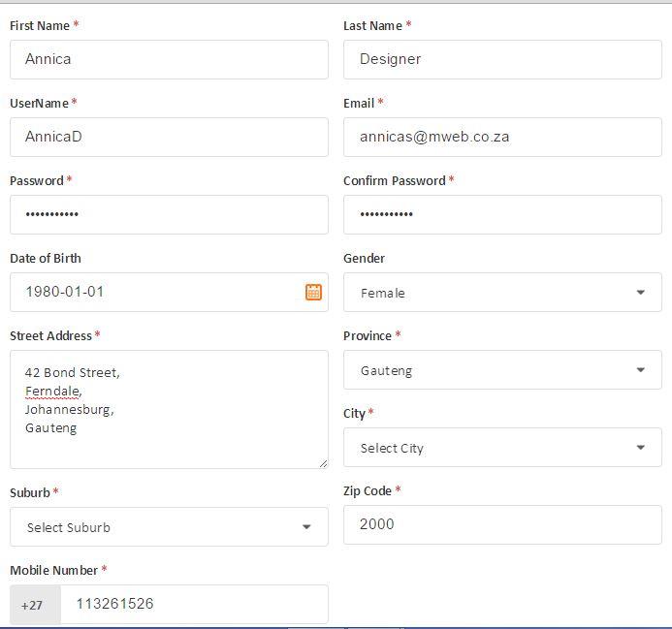Select the UserName input with AnnicaD
The width and height of the screenshot is (672, 629).
(x=169, y=137)
